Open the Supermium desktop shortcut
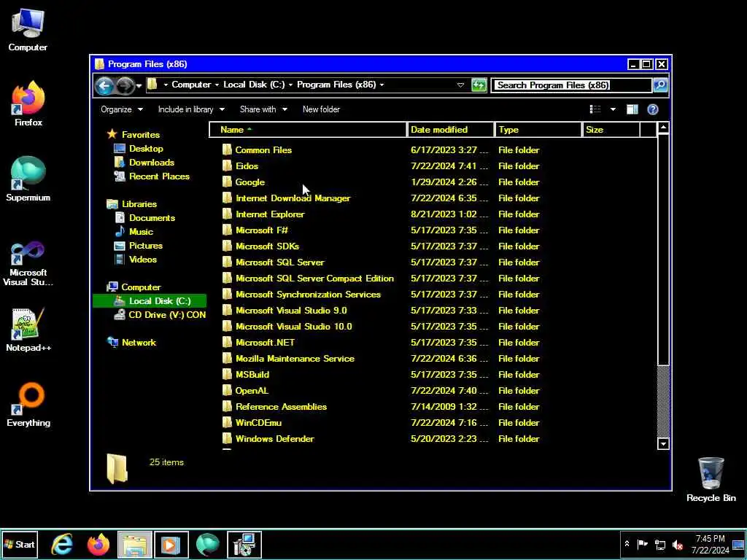The image size is (747, 560). (x=28, y=179)
